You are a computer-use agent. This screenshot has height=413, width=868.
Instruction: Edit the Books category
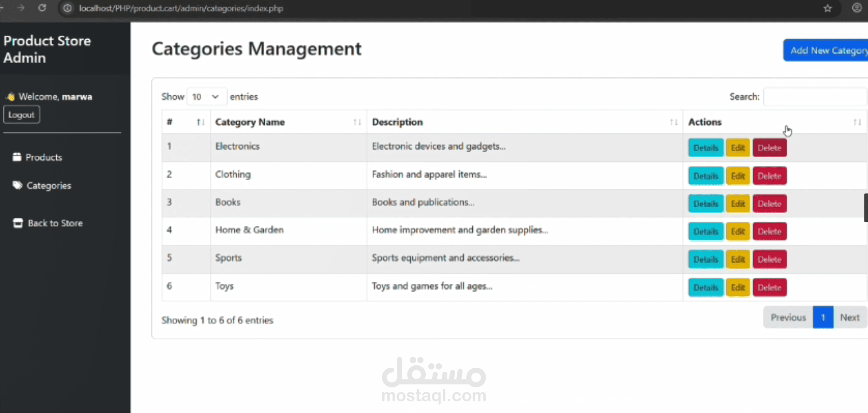[738, 204]
